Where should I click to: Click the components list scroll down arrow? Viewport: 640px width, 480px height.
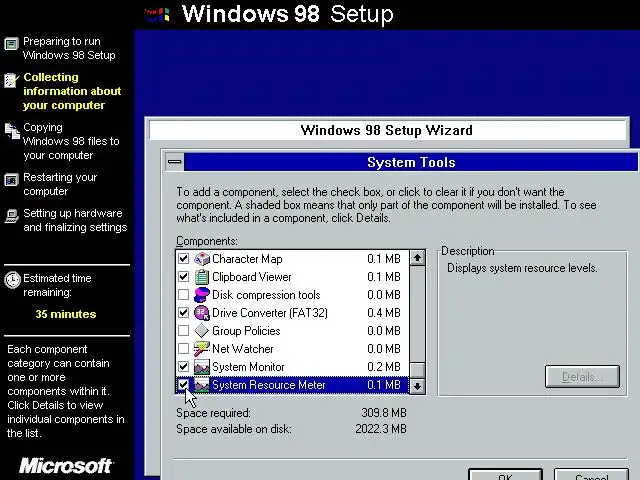click(x=417, y=386)
